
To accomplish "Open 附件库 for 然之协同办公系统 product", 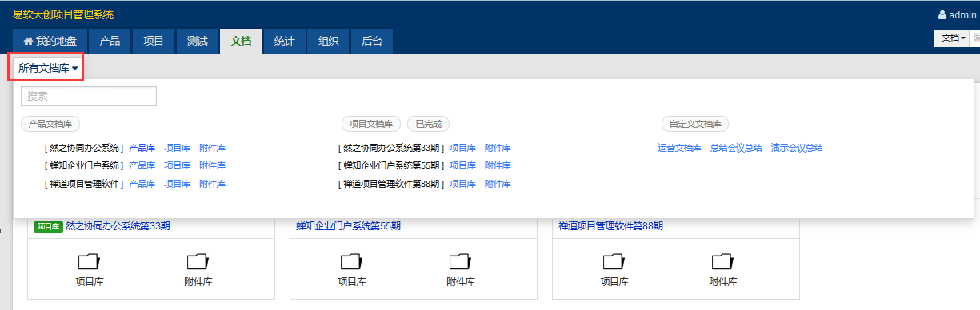I will (x=212, y=148).
